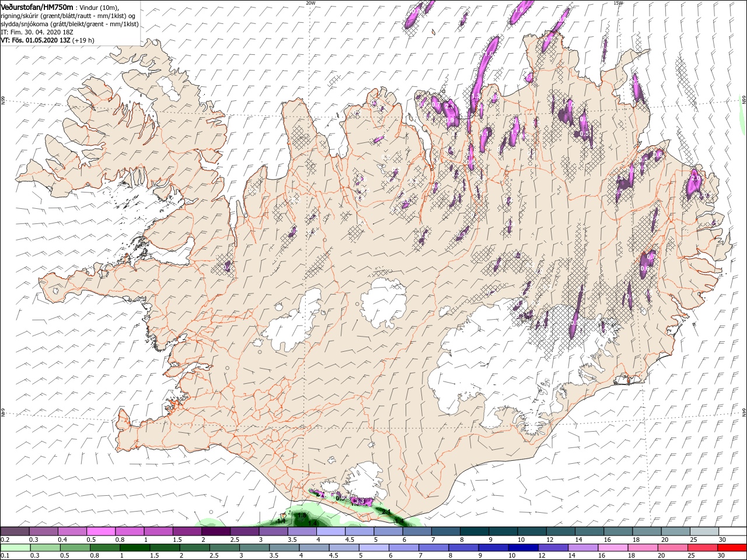Pick the light lavender swatch labeled 4, upper row
This screenshot has height=560, width=747.
(330, 531)
